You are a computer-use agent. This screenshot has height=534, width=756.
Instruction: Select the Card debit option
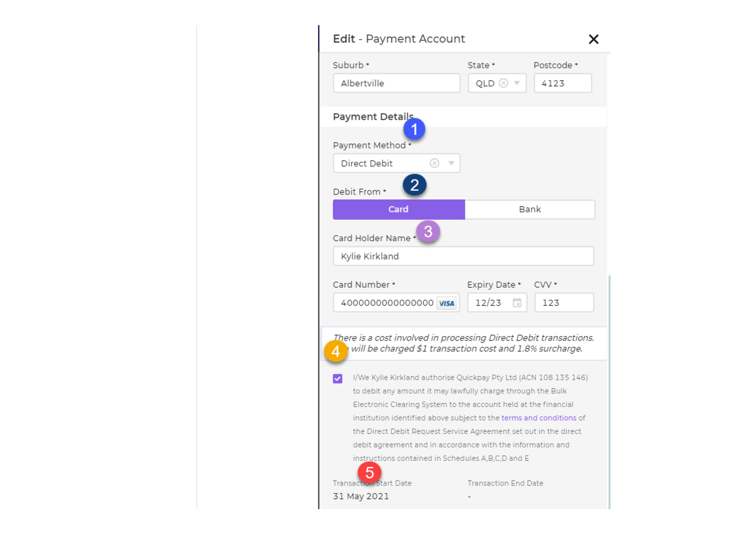(x=398, y=209)
